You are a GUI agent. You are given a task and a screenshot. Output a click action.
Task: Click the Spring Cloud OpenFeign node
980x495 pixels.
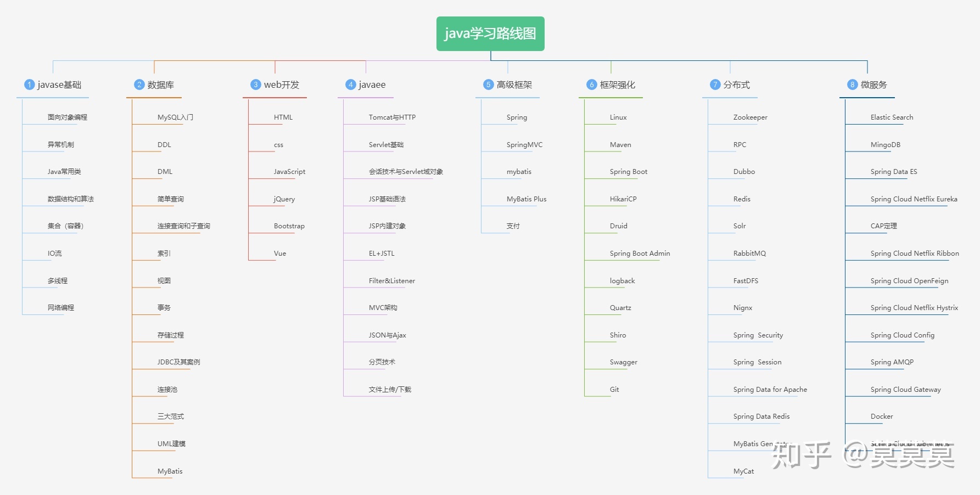pyautogui.click(x=910, y=281)
